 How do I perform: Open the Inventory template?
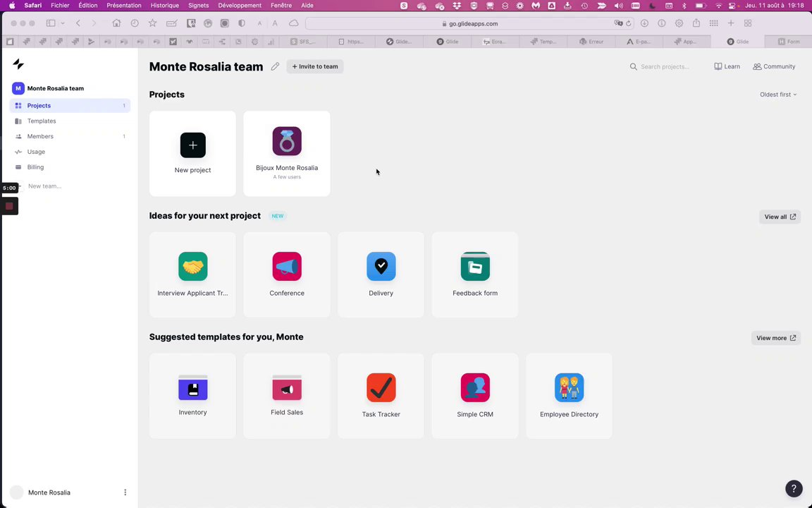tap(192, 396)
